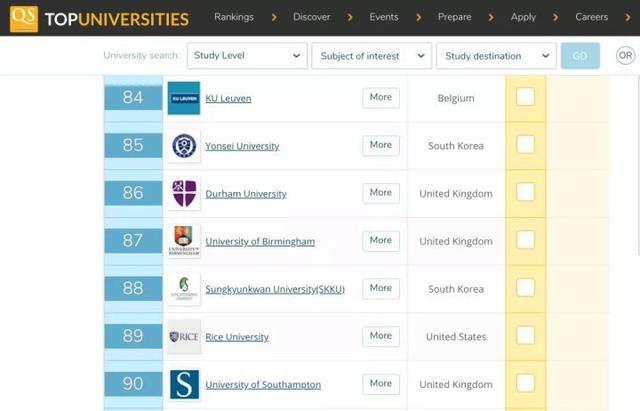Open the University of Birmingham link
Image resolution: width=640 pixels, height=411 pixels.
(x=260, y=242)
